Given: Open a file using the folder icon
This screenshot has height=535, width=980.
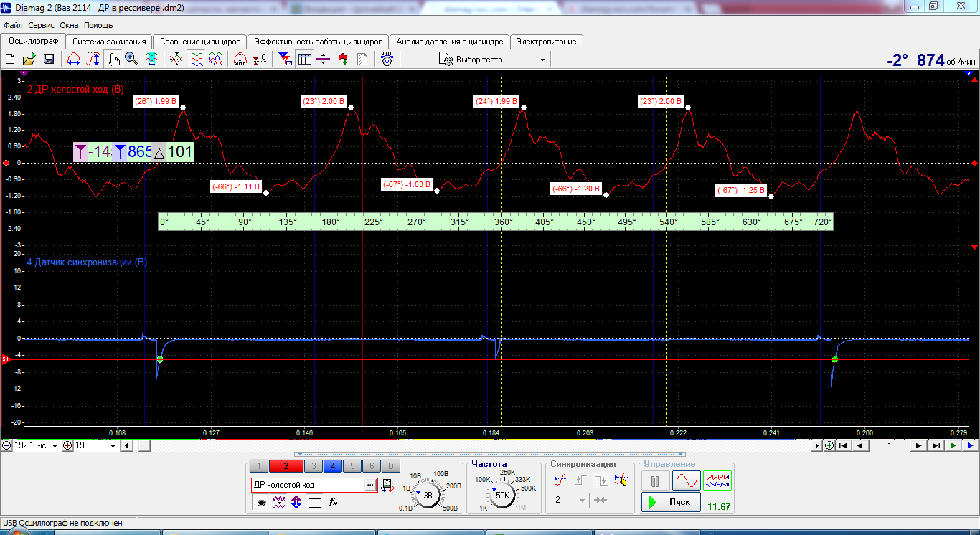Looking at the screenshot, I should point(29,59).
